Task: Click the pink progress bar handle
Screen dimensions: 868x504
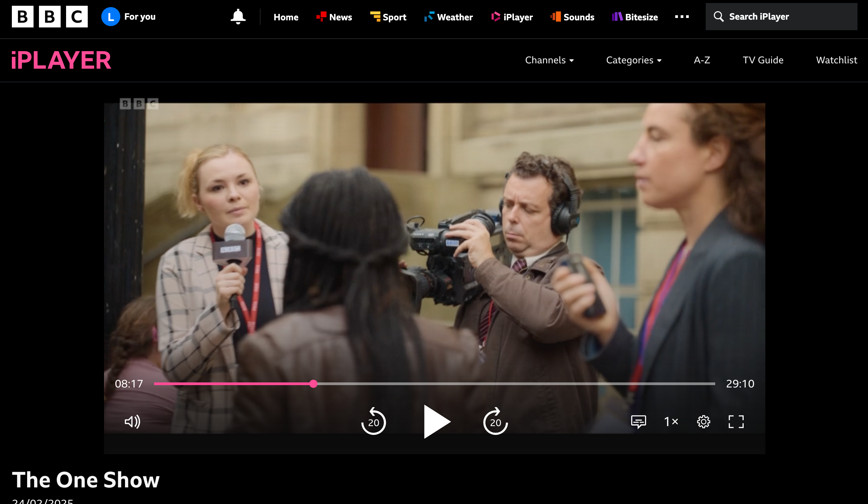Action: [313, 383]
